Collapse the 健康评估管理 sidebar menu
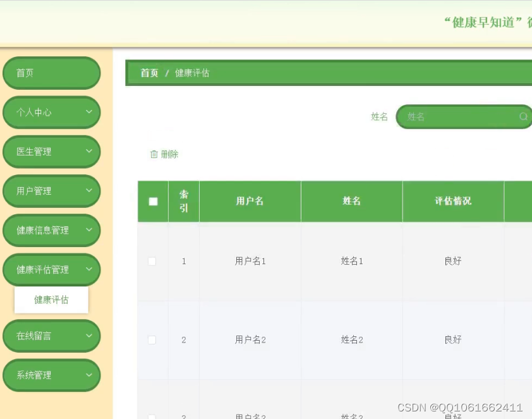The image size is (532, 419). [51, 269]
